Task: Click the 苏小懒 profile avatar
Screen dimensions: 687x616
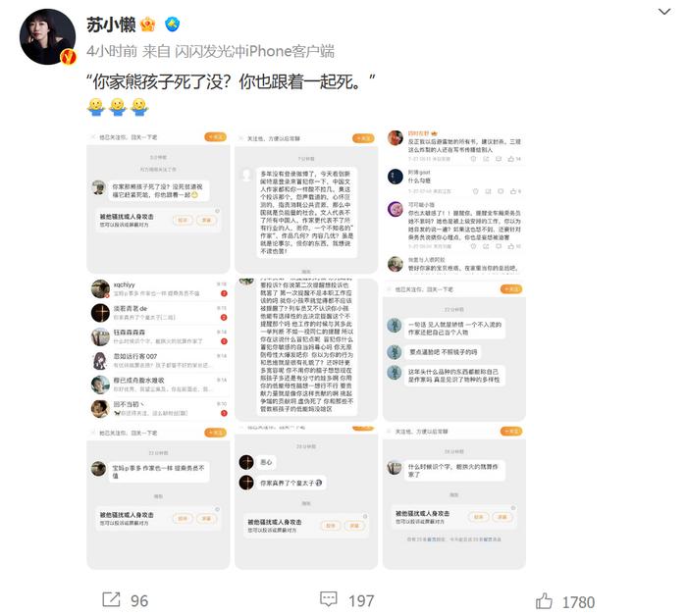Action: pos(47,36)
